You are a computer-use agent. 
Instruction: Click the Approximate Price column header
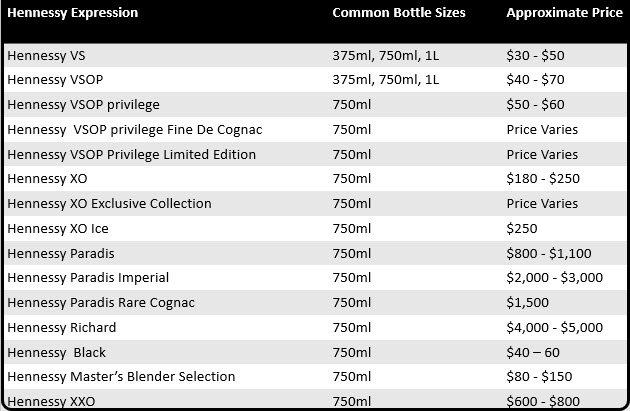pos(565,13)
